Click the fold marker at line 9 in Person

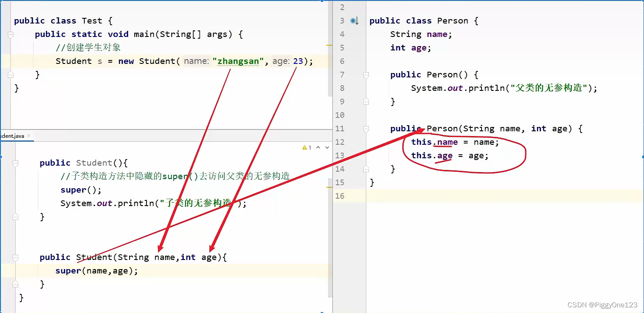[x=366, y=102]
